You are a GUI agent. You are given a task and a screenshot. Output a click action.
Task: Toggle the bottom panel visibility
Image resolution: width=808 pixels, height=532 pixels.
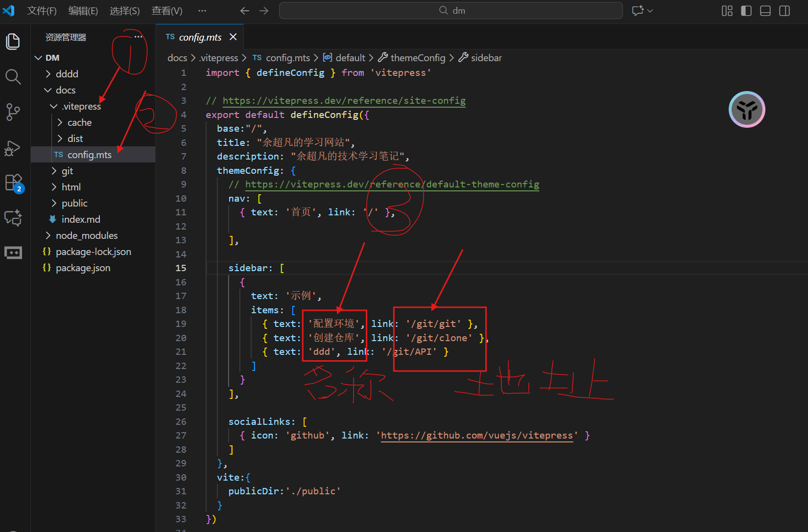point(765,11)
